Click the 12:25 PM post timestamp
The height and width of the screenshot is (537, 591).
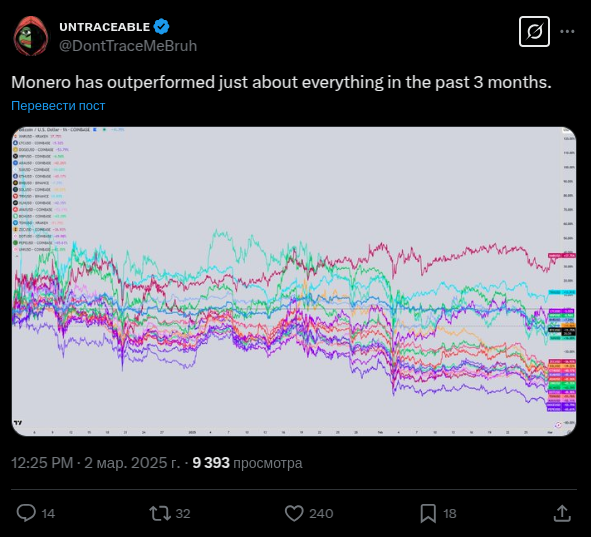(x=42, y=463)
